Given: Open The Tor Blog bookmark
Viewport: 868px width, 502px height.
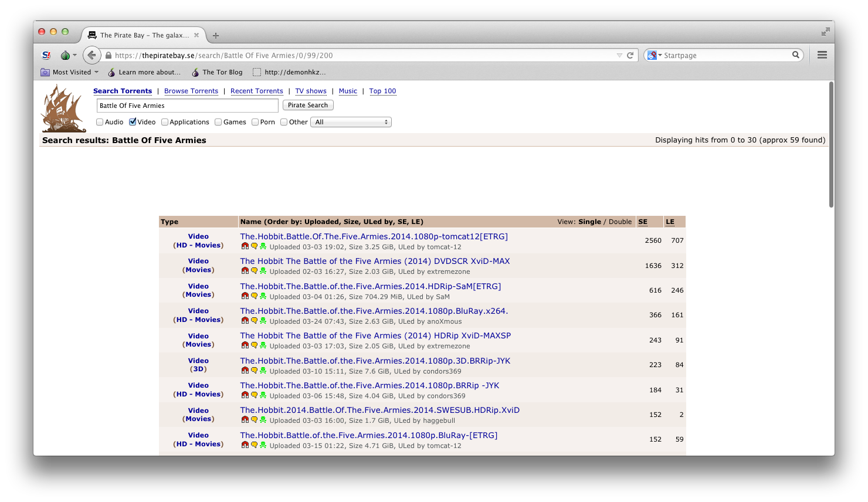Looking at the screenshot, I should click(217, 72).
